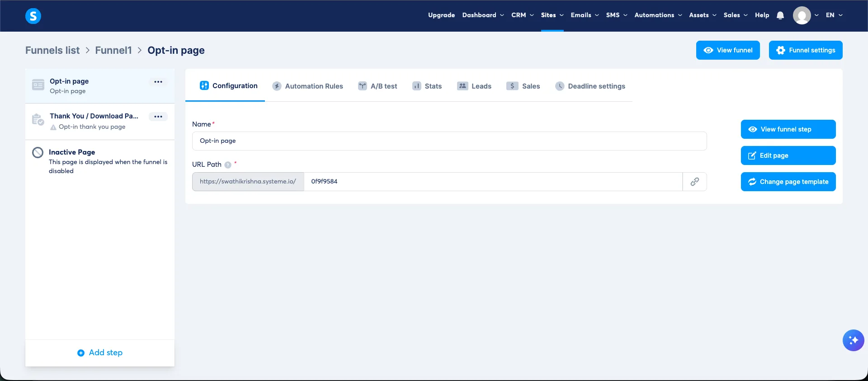Expand the Automations dropdown
This screenshot has height=381, width=868.
tap(658, 15)
